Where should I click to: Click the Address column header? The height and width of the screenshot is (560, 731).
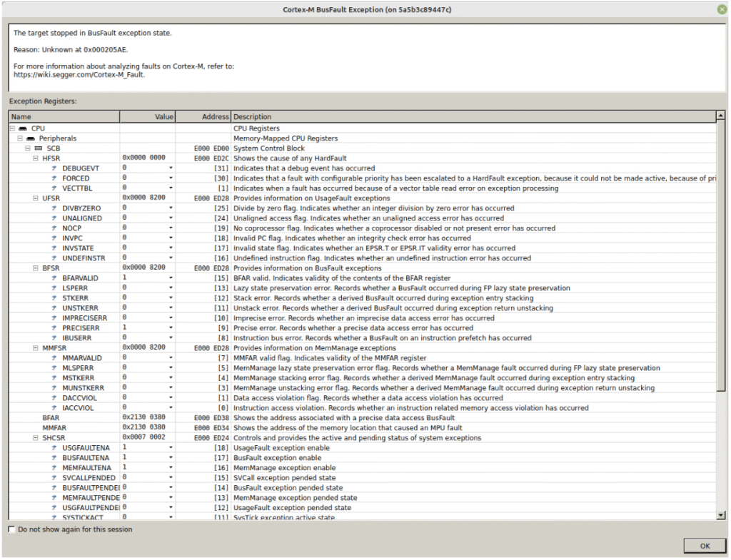click(x=203, y=117)
